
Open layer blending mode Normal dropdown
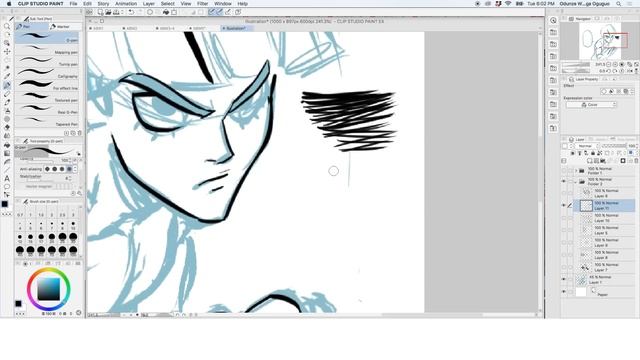pos(587,146)
